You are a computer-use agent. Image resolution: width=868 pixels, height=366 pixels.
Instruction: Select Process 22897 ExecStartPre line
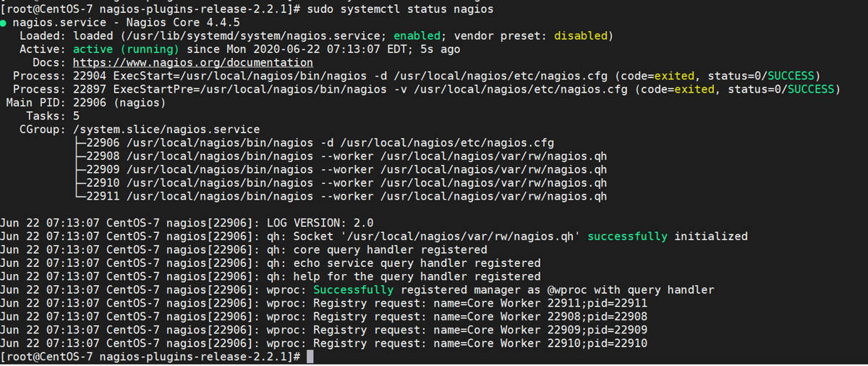click(x=427, y=90)
